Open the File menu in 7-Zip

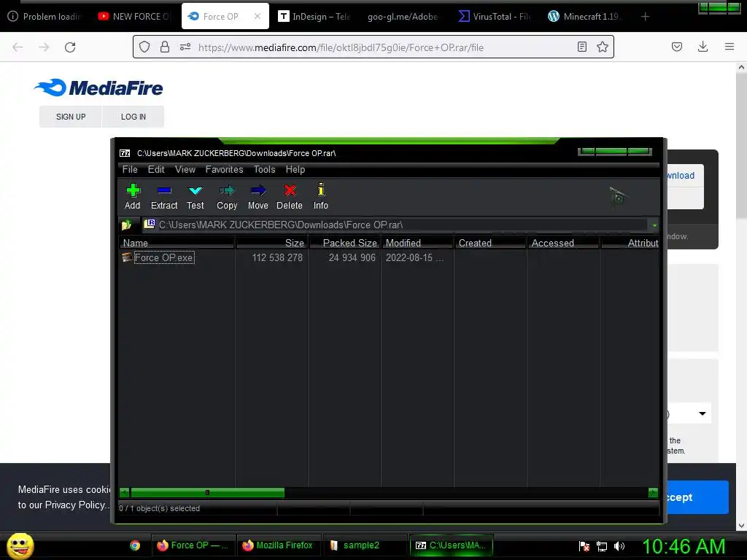[130, 169]
